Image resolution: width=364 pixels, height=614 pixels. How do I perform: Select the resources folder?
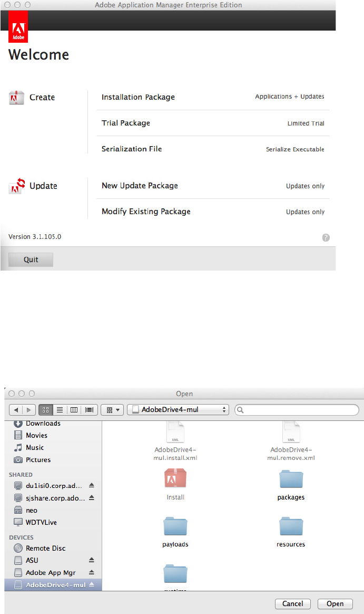coord(291,533)
